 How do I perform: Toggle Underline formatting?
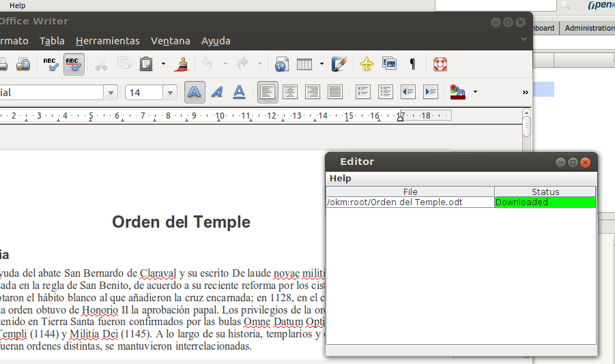pyautogui.click(x=240, y=92)
